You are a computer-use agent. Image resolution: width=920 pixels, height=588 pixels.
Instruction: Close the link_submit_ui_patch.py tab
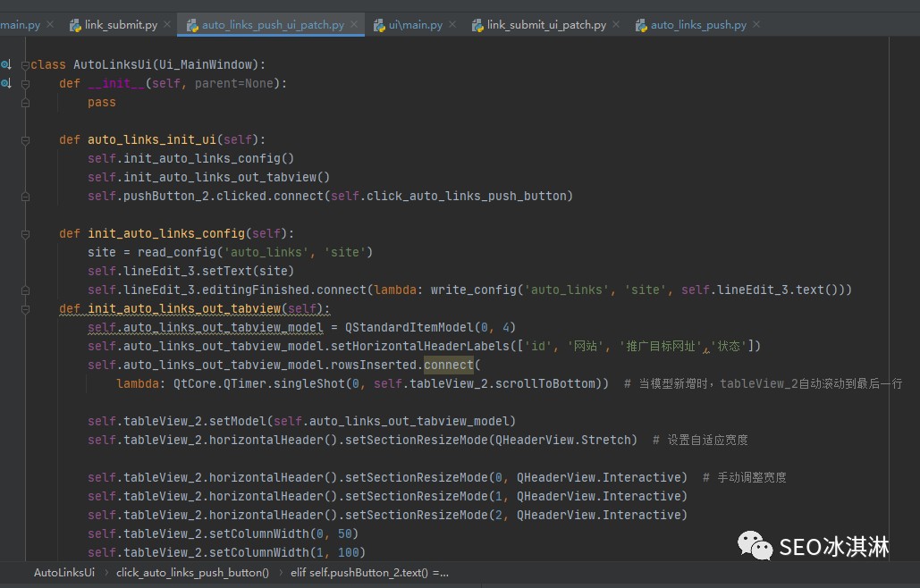point(615,25)
